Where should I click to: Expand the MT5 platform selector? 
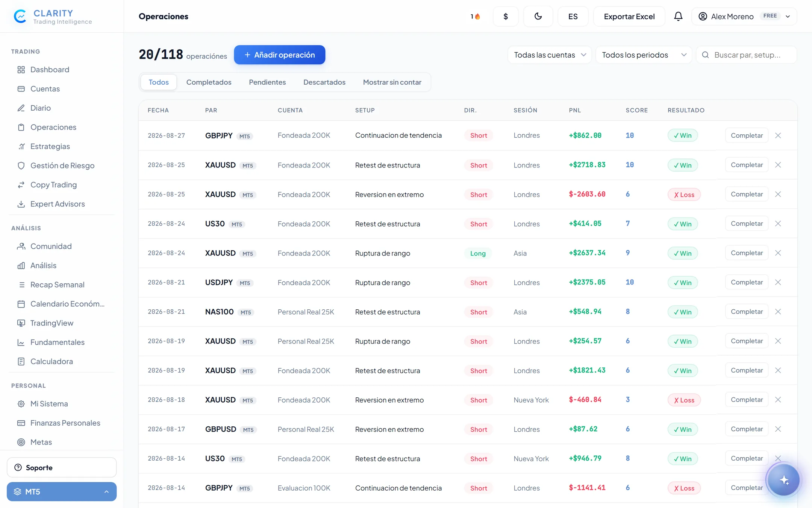click(62, 491)
